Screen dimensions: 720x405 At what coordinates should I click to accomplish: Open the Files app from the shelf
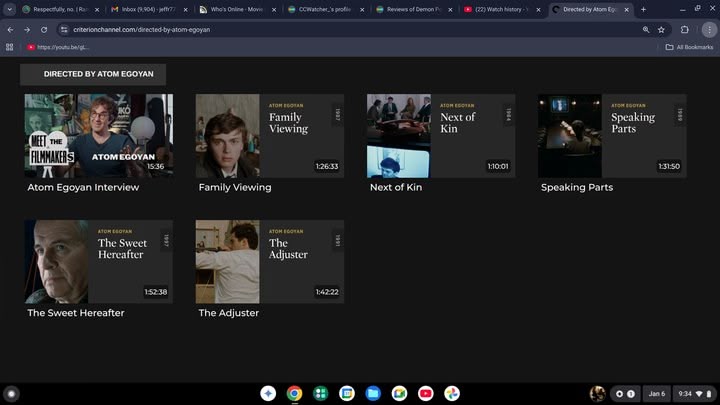373,394
